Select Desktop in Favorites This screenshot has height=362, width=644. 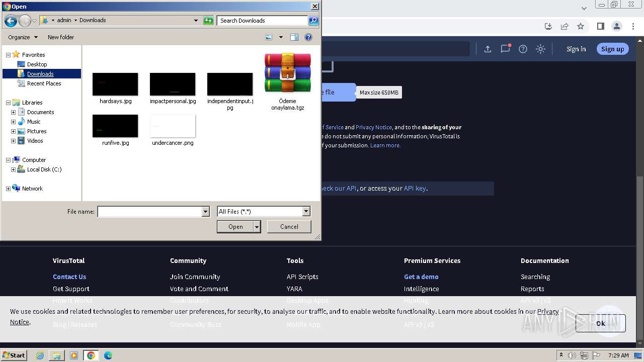point(37,64)
